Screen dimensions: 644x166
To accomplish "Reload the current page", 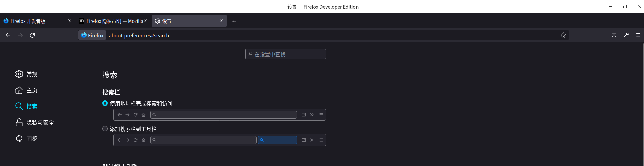I will 32,35.
